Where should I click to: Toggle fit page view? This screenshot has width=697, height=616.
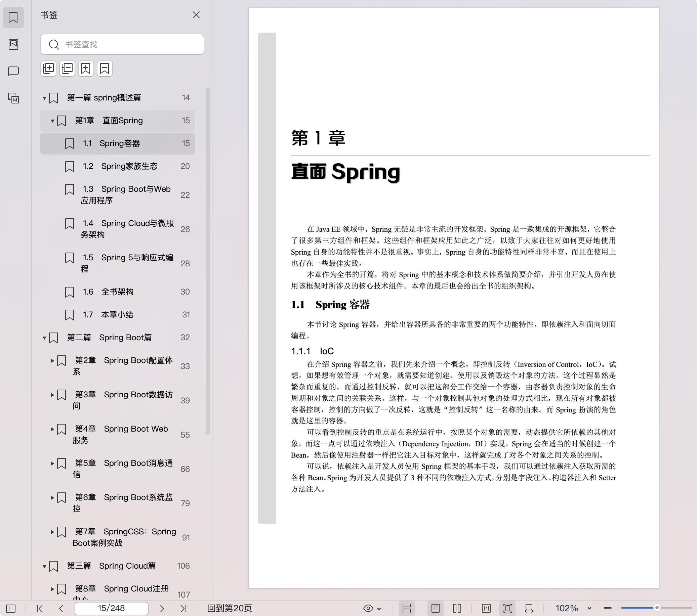508,609
